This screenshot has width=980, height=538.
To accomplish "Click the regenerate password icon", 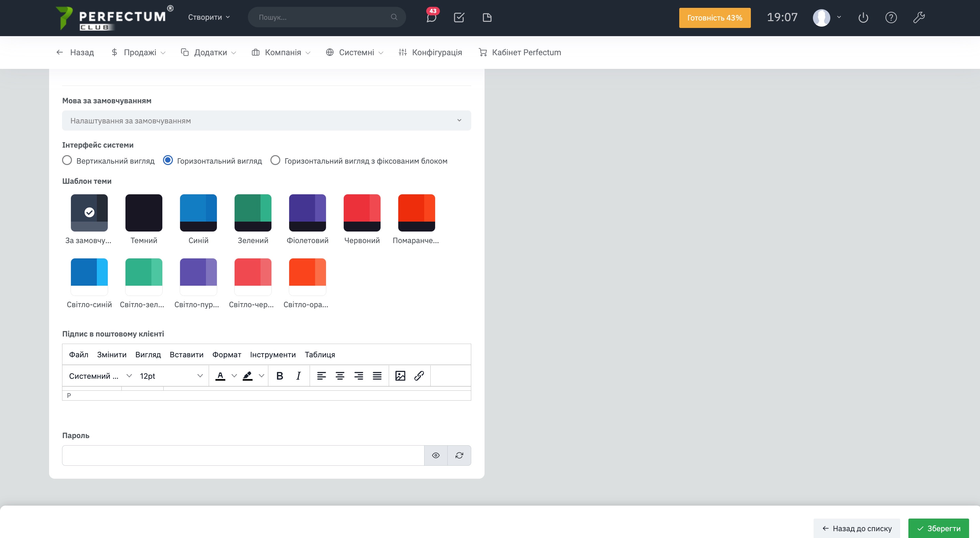I will click(459, 455).
